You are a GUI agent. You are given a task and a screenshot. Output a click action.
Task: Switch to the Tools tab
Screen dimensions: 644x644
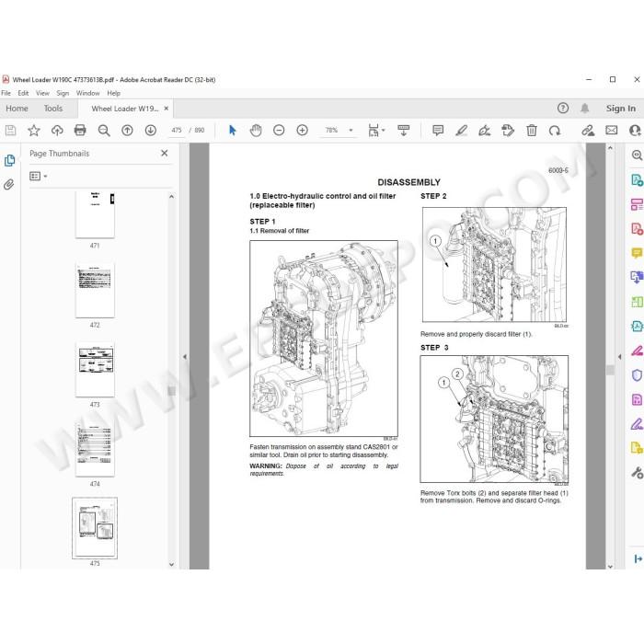[53, 109]
